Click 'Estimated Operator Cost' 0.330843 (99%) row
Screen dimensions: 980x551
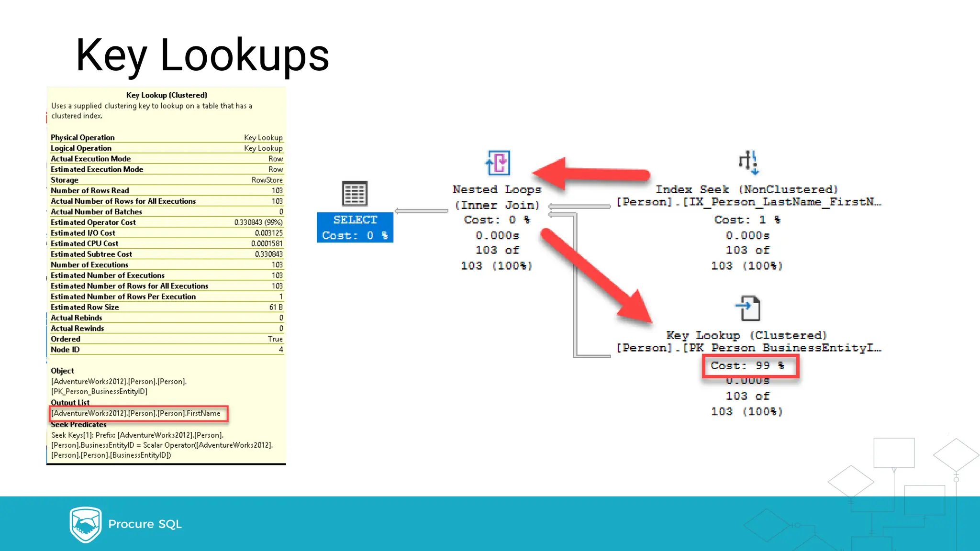point(167,222)
